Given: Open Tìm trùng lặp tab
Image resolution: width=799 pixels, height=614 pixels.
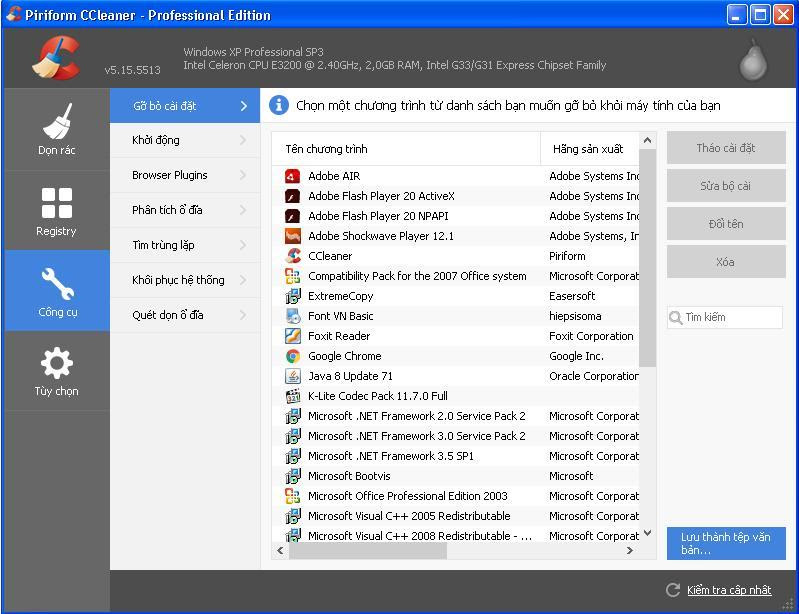Looking at the screenshot, I should pos(184,245).
